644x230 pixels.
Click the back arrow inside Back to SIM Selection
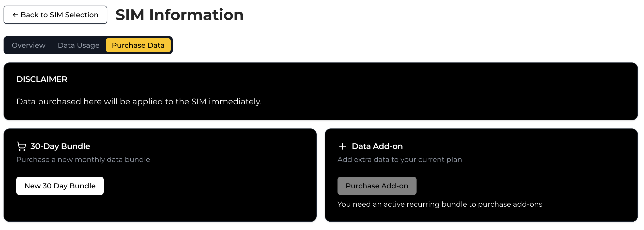pos(15,15)
